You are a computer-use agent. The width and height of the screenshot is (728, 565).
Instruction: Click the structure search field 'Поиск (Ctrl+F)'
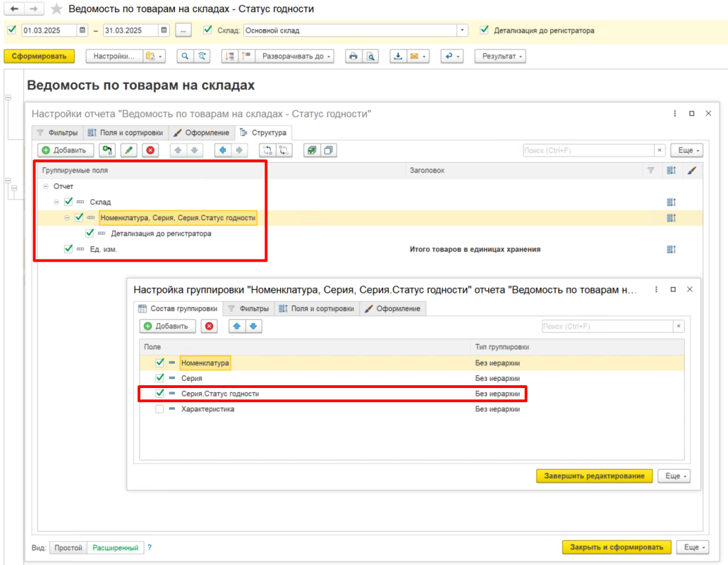coord(588,151)
